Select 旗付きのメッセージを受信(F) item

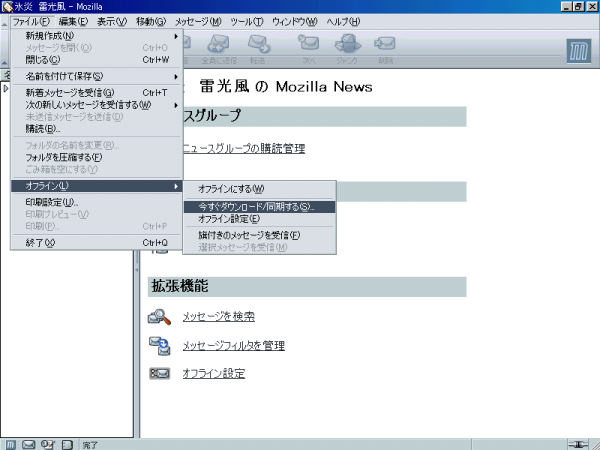coord(259,235)
